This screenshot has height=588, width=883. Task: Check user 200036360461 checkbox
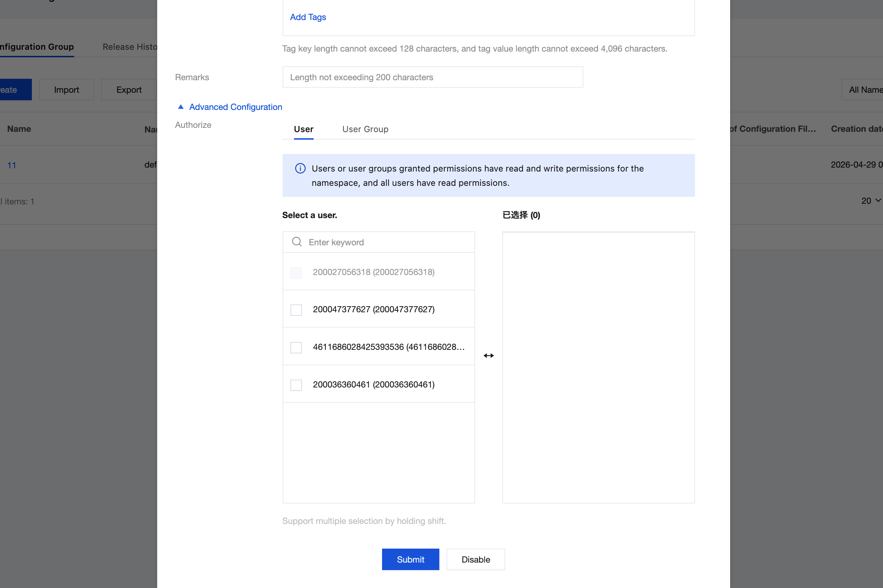[x=296, y=385]
